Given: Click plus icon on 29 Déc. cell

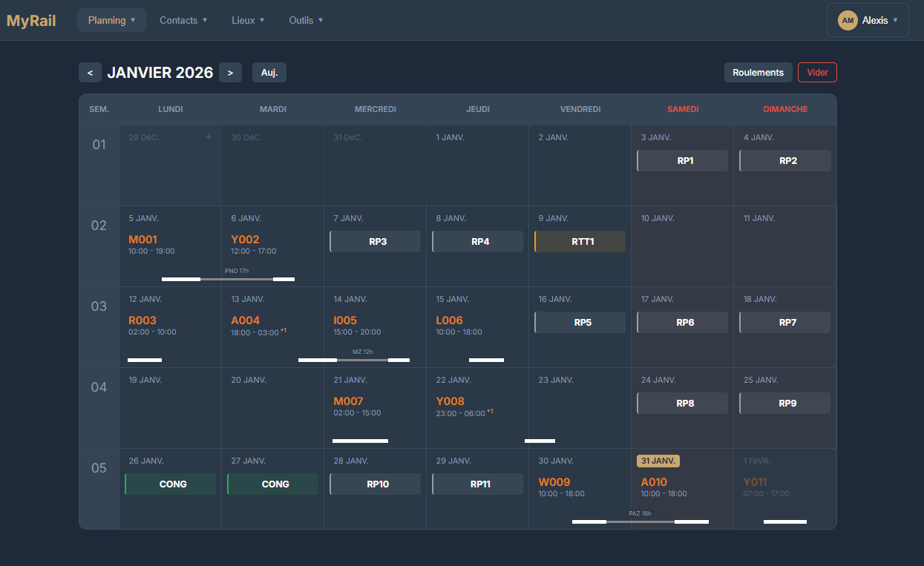Looking at the screenshot, I should click(209, 137).
